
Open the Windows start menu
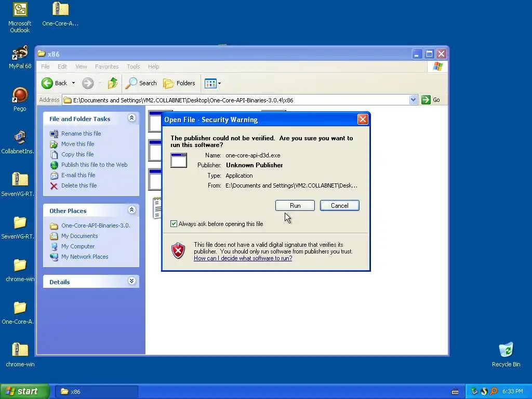coord(24,392)
